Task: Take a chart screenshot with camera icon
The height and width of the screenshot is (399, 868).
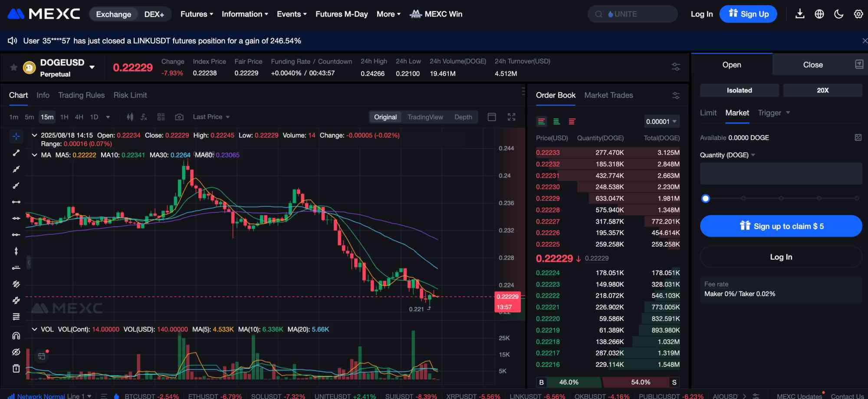Action: [179, 117]
